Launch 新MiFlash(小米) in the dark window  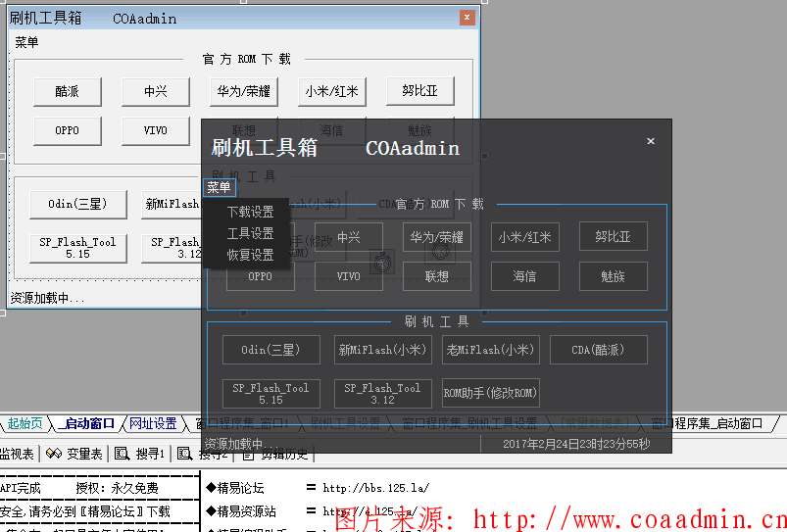click(x=383, y=350)
